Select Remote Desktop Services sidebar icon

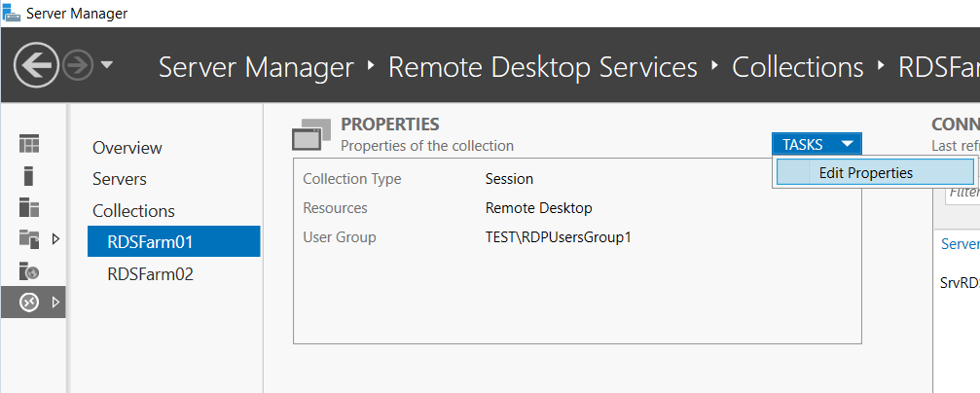tap(29, 303)
